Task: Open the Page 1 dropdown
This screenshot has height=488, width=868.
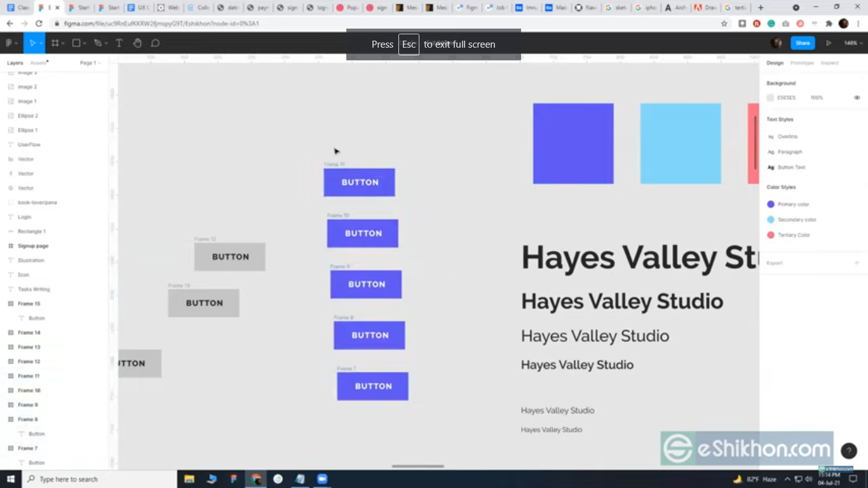Action: [90, 63]
